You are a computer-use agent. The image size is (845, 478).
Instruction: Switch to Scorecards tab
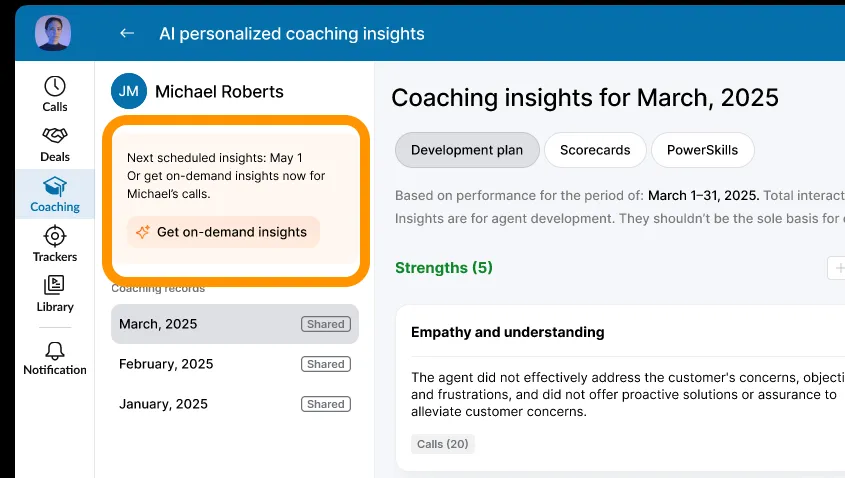pyautogui.click(x=595, y=150)
